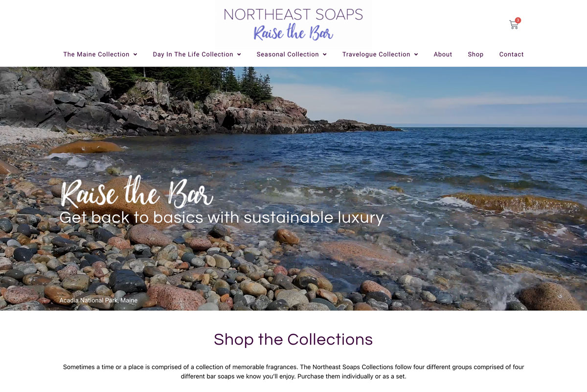Image resolution: width=587 pixels, height=392 pixels.
Task: Click the red cart item count badge
Action: (518, 21)
